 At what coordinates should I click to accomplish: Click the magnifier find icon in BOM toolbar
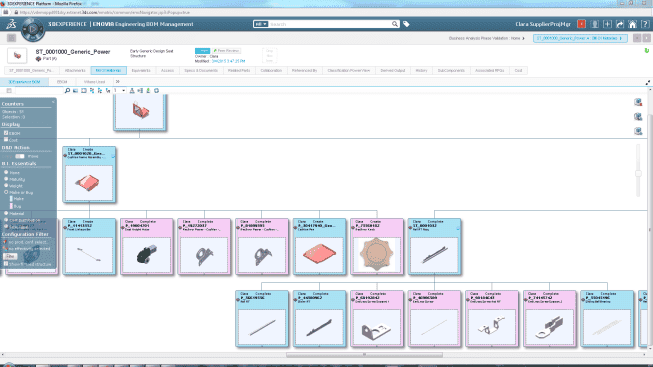click(x=67, y=90)
